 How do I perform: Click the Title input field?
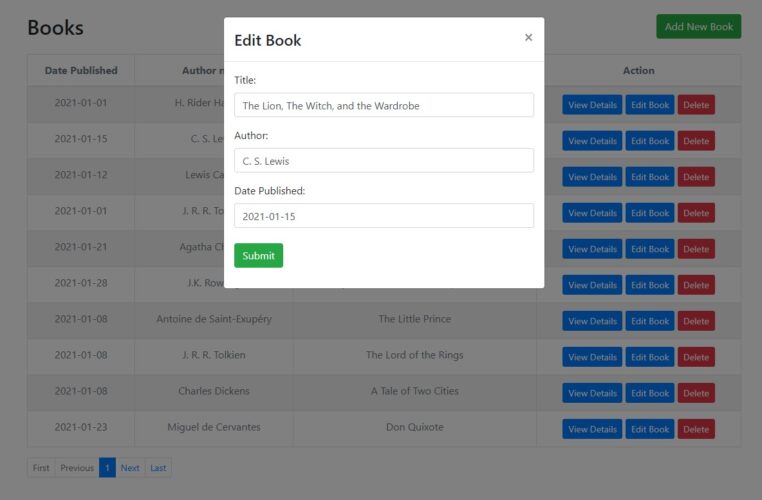(384, 105)
